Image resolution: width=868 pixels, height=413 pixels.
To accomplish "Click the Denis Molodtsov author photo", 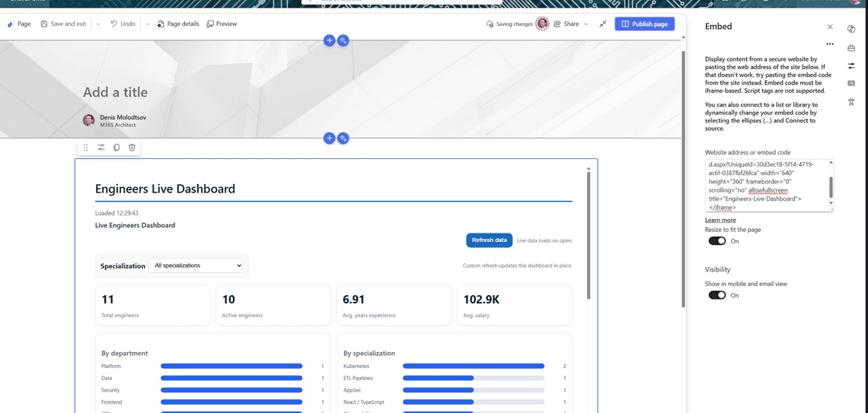I will pos(88,120).
